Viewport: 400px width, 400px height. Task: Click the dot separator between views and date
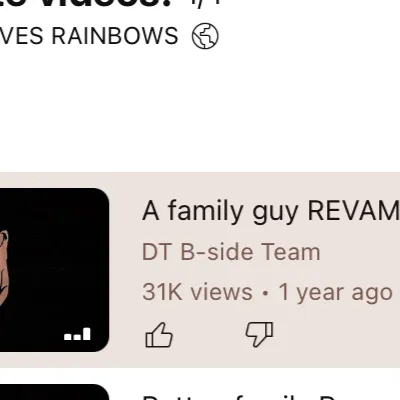click(265, 293)
